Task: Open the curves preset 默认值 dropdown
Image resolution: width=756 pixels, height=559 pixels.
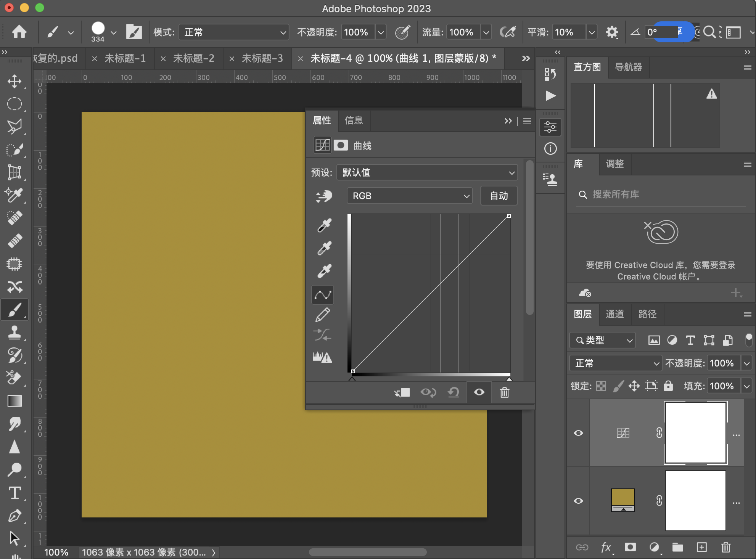Action: [x=427, y=172]
